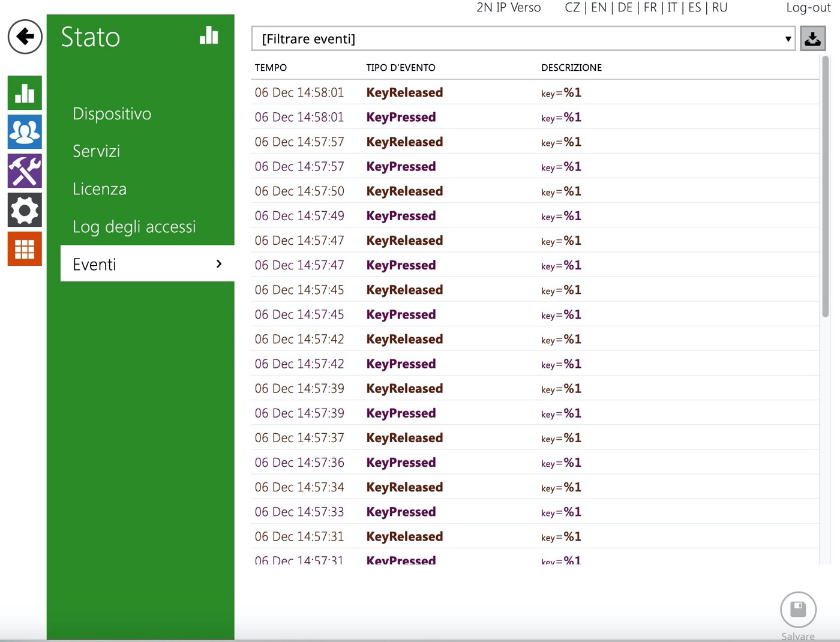Select KeyReleased event at 14:58:01
Image resolution: width=840 pixels, height=642 pixels.
point(535,92)
